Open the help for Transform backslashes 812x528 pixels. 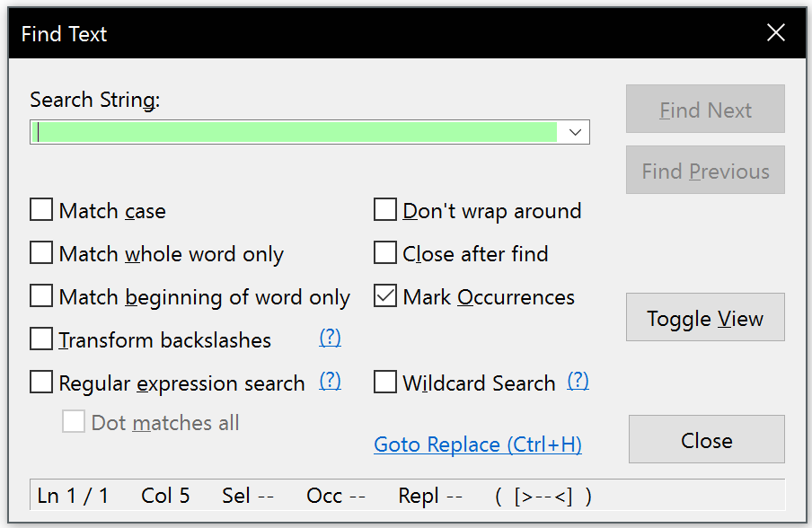coord(330,339)
